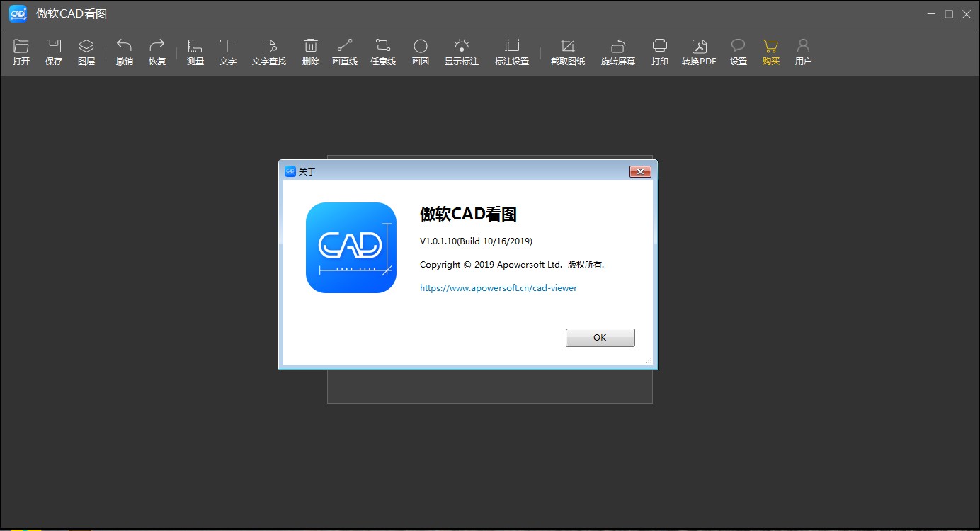Convert the drawing to PDF
This screenshot has width=980, height=531.
pyautogui.click(x=699, y=52)
